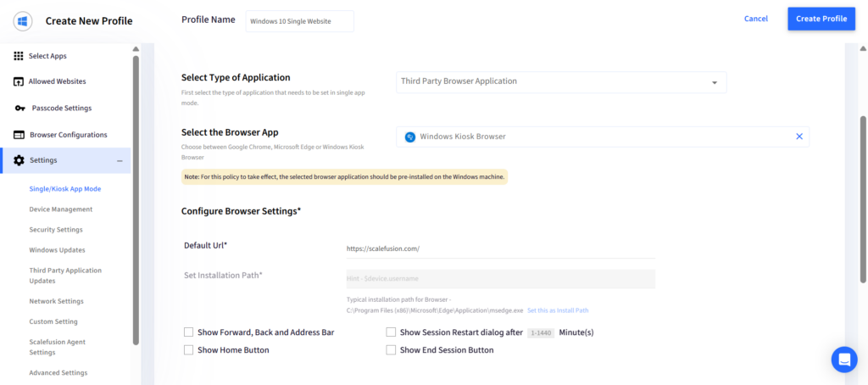Click the Select Apps grid icon

pyautogui.click(x=19, y=56)
